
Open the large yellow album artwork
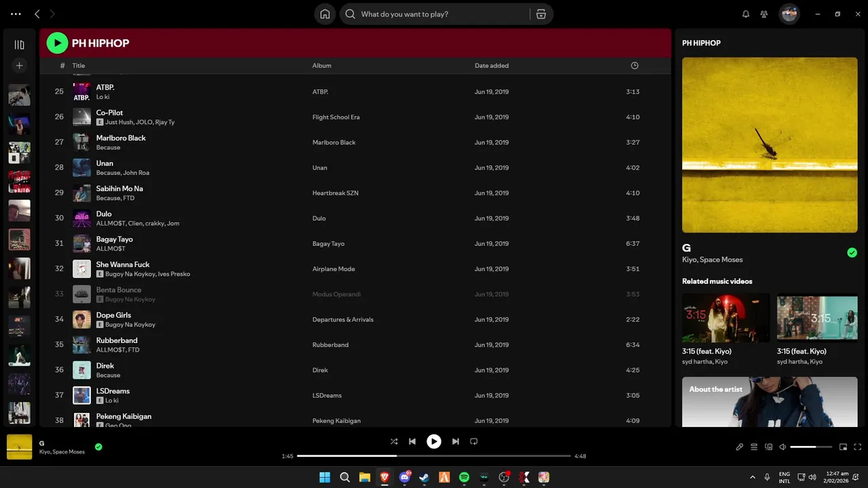[770, 145]
